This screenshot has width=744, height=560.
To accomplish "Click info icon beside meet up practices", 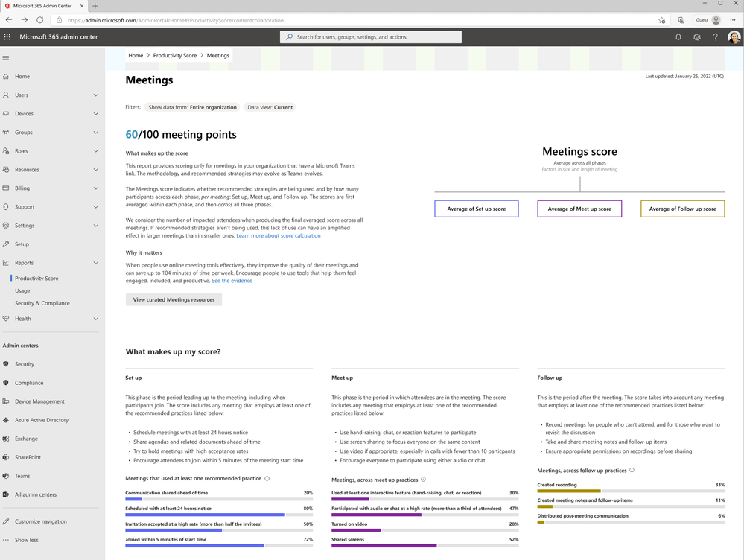I will [x=423, y=480].
